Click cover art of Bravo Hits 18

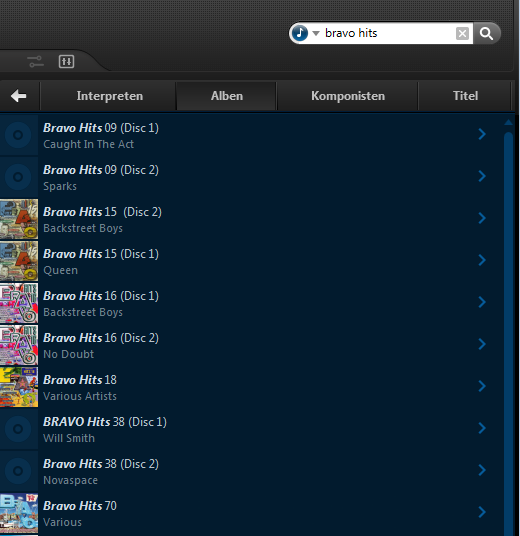[x=19, y=387]
